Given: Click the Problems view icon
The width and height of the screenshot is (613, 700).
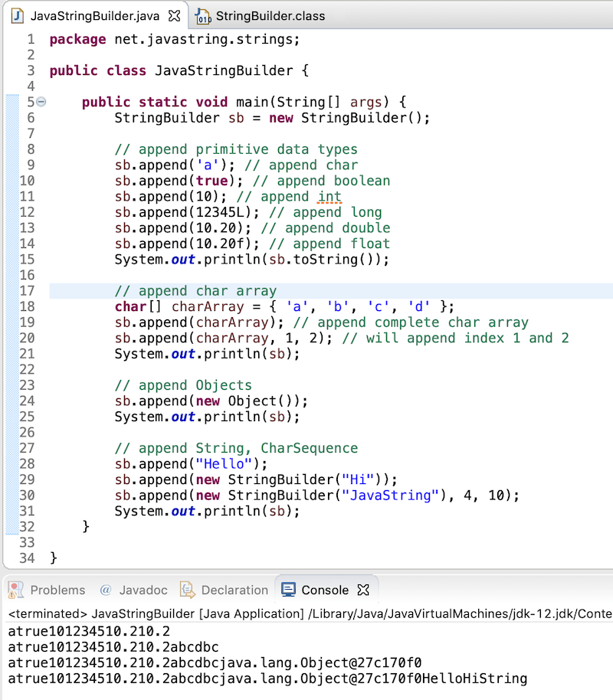Looking at the screenshot, I should click(x=14, y=590).
